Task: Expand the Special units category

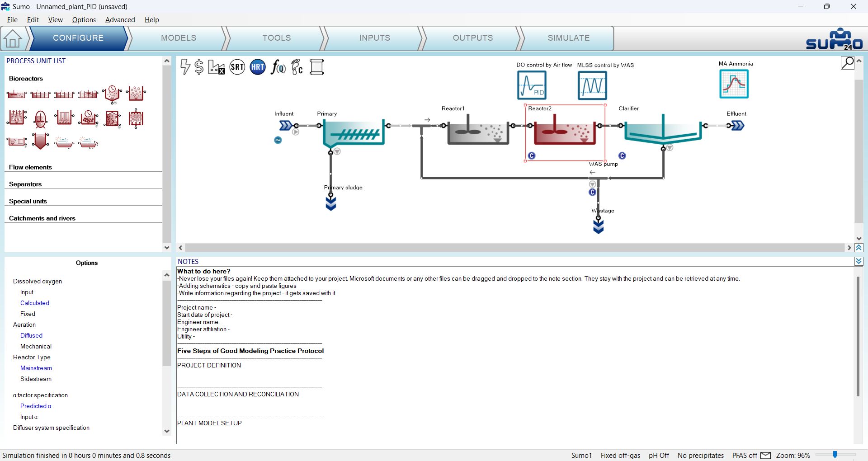Action: tap(28, 201)
